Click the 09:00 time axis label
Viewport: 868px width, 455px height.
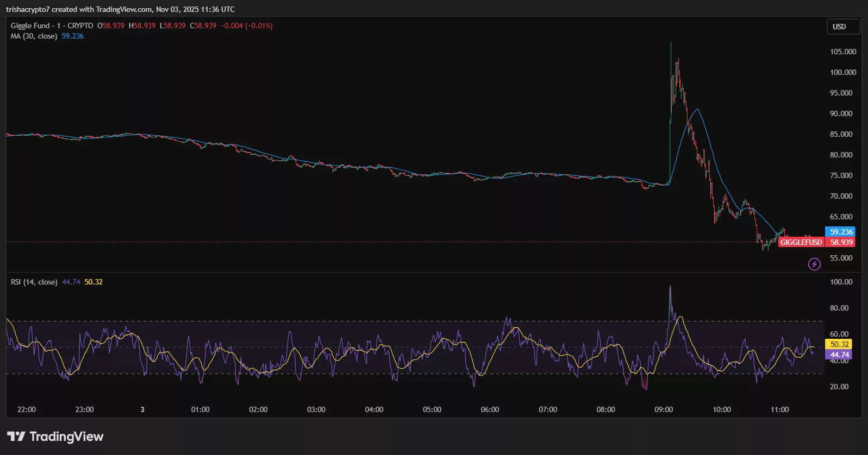[x=664, y=409]
